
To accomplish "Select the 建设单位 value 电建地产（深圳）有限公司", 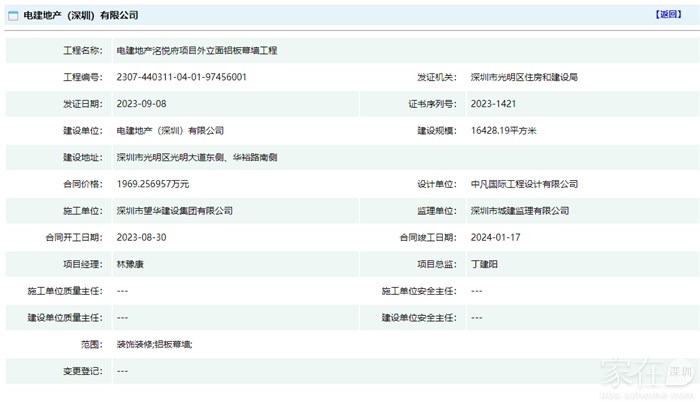I will point(170,131).
